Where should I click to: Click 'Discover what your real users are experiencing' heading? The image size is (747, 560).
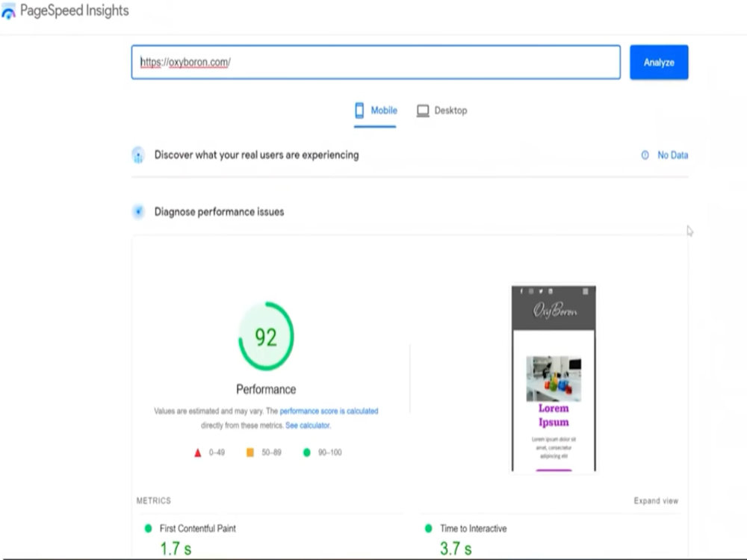tap(256, 155)
